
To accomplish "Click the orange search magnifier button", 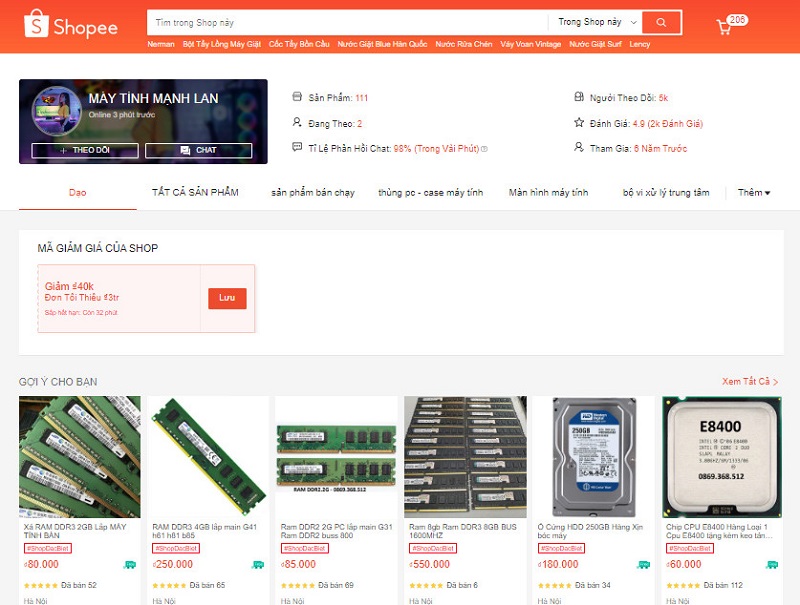I will pyautogui.click(x=661, y=22).
